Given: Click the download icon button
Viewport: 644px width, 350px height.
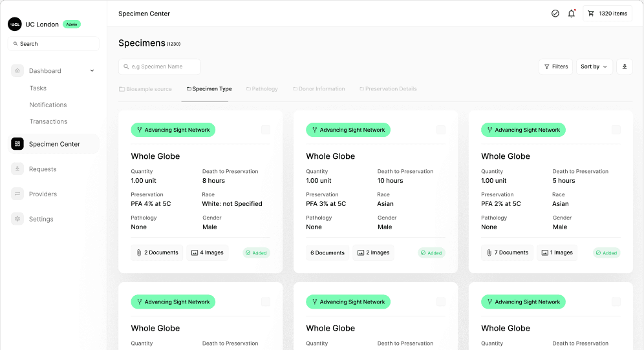Looking at the screenshot, I should coord(625,67).
